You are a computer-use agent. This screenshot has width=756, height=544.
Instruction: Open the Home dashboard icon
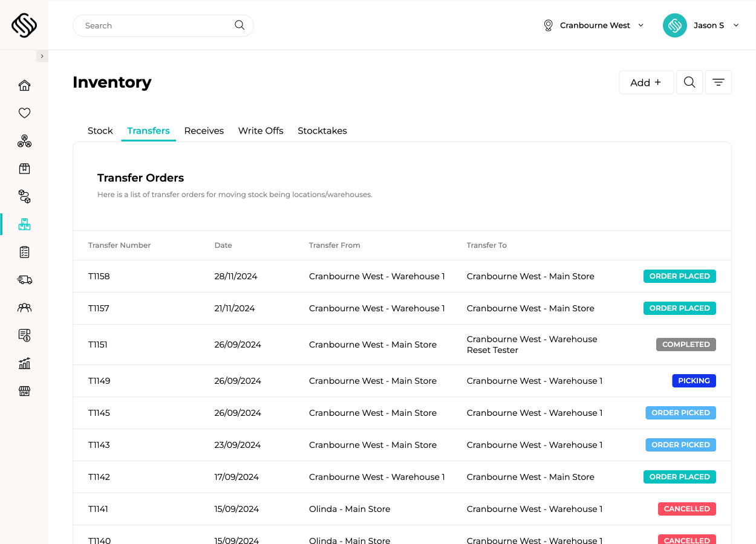pos(24,85)
